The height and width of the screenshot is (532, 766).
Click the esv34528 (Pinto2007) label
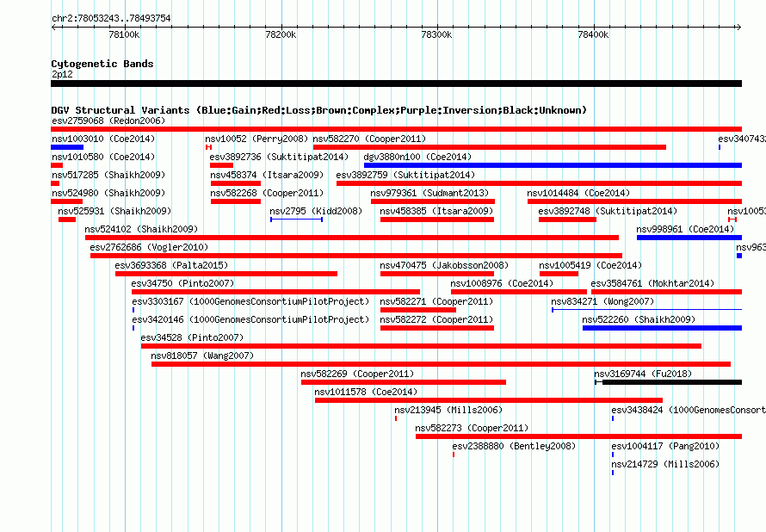click(192, 337)
